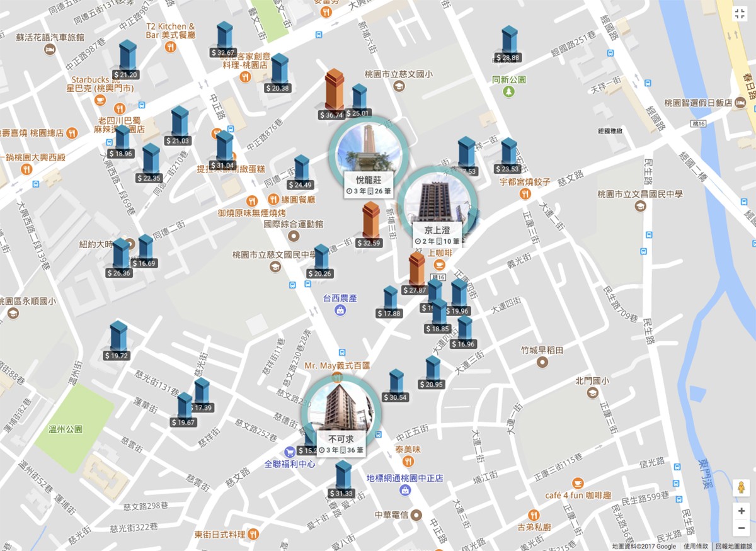Open the 使用條款 terms link
This screenshot has width=756, height=551.
tap(696, 546)
